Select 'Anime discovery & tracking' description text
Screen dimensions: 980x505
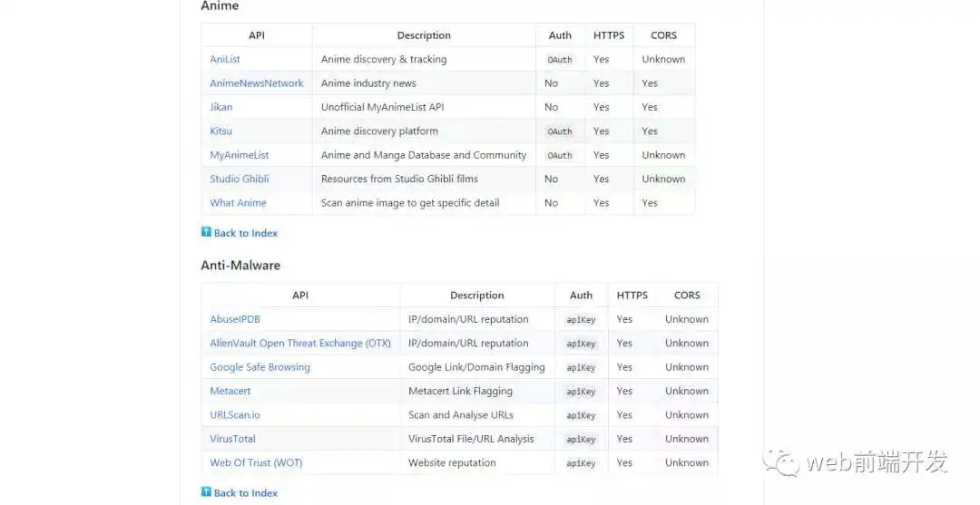384,59
